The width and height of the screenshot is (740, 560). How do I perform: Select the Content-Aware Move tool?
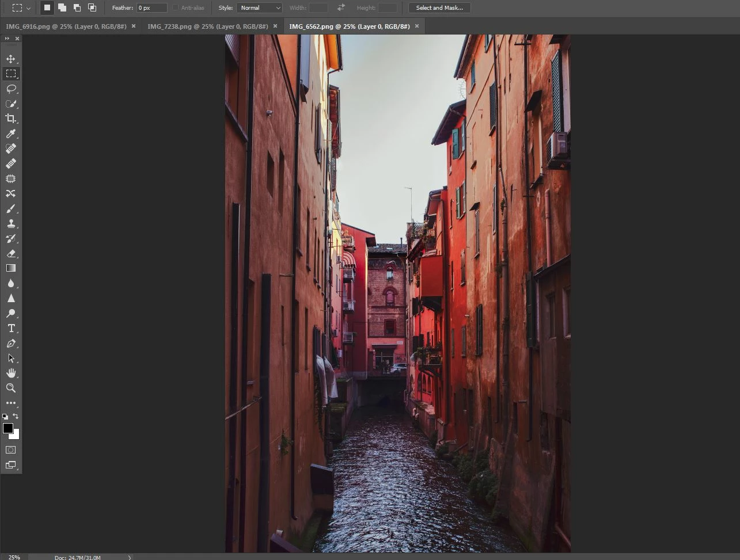click(11, 193)
